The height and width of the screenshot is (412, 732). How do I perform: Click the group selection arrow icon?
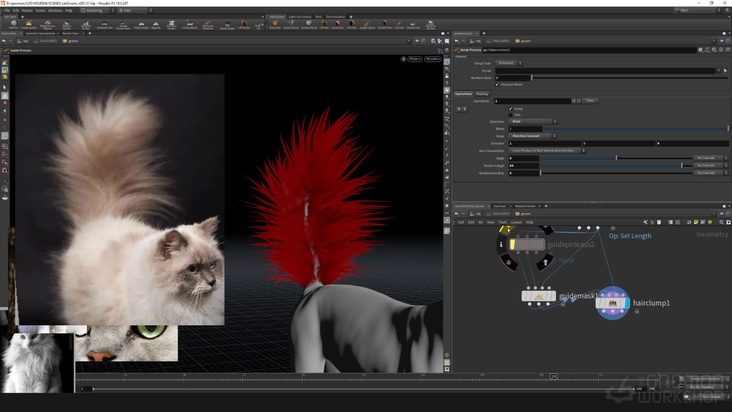[x=725, y=70]
